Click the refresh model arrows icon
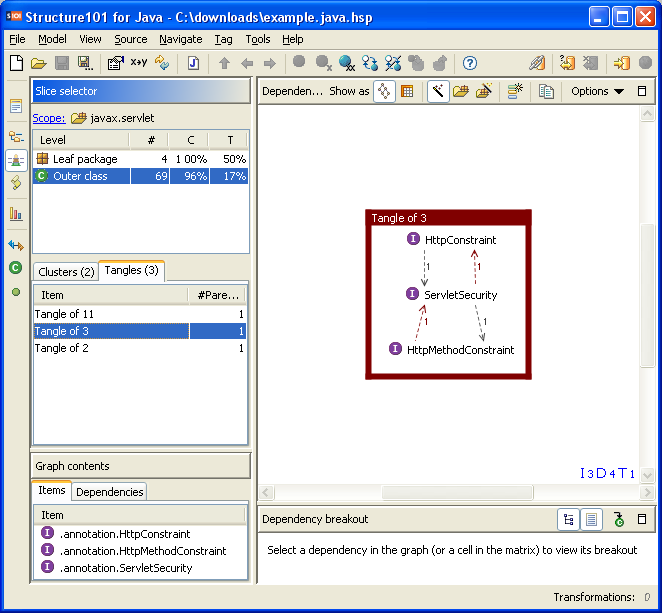 coord(162,63)
